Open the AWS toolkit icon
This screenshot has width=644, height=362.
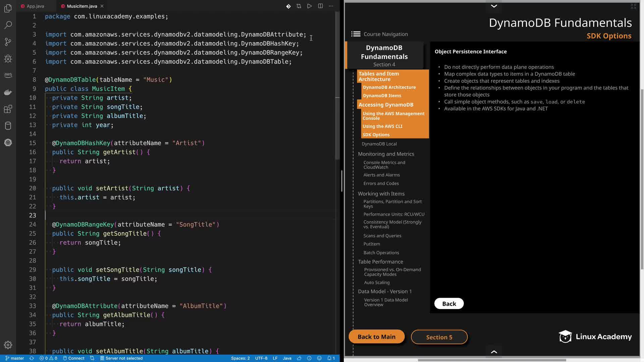(x=8, y=75)
